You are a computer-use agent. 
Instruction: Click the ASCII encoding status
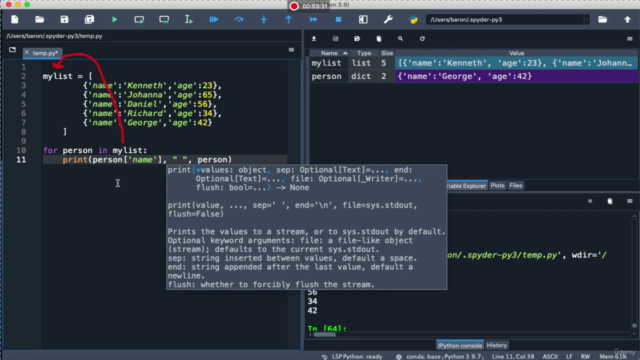point(550,356)
